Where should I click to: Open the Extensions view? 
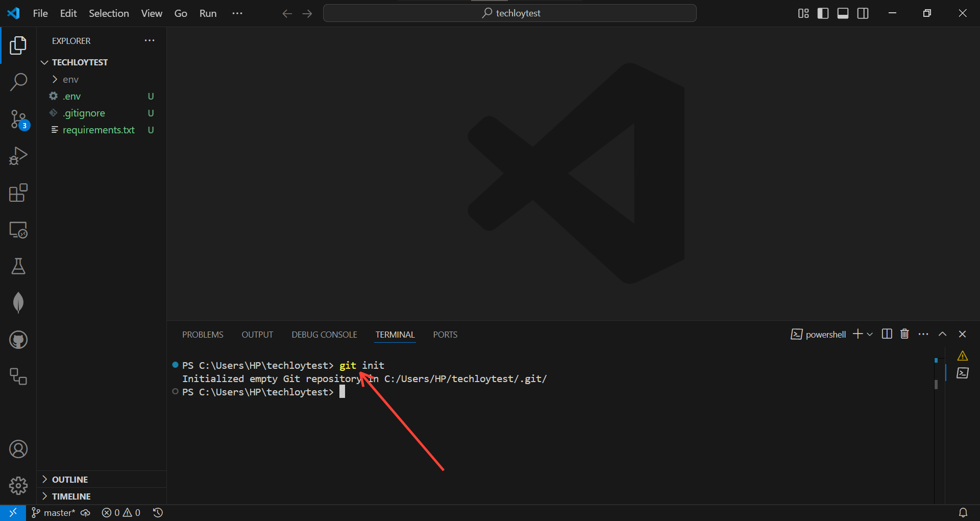pyautogui.click(x=18, y=193)
